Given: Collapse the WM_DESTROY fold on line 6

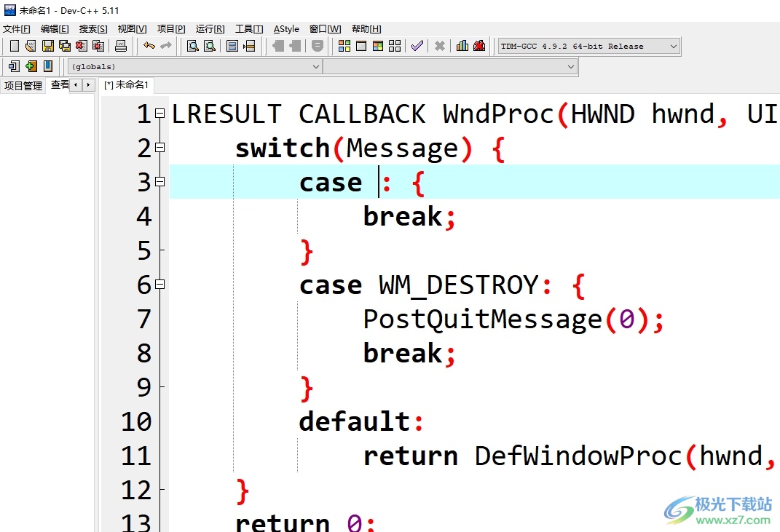Looking at the screenshot, I should (x=159, y=285).
